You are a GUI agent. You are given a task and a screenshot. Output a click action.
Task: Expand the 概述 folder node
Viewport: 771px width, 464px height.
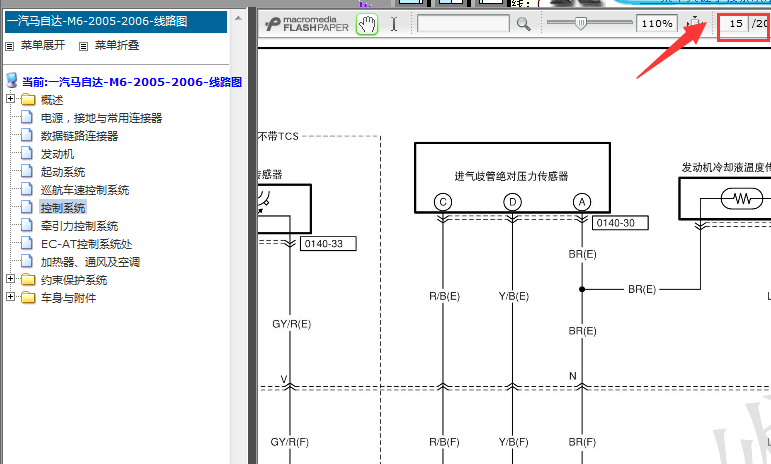10,99
